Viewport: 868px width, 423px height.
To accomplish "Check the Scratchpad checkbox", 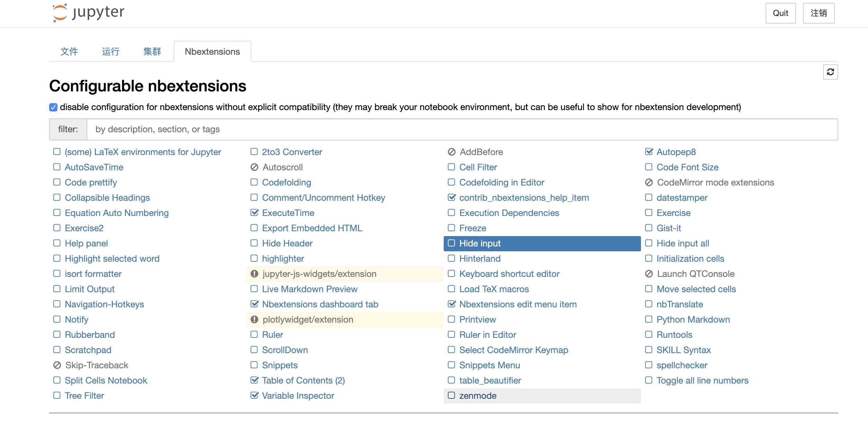I will coord(57,350).
